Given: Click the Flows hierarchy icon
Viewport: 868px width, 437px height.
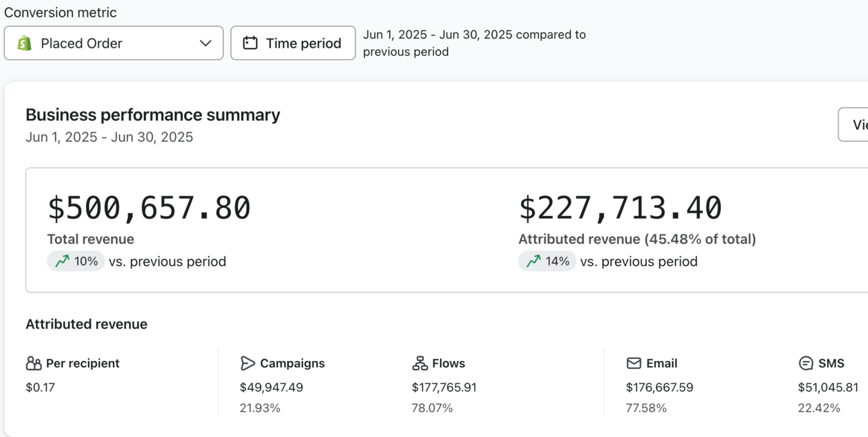Looking at the screenshot, I should pyautogui.click(x=420, y=364).
